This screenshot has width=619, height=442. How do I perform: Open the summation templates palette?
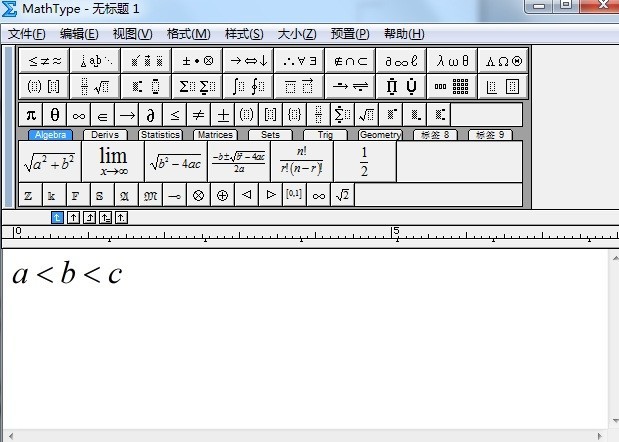click(197, 86)
